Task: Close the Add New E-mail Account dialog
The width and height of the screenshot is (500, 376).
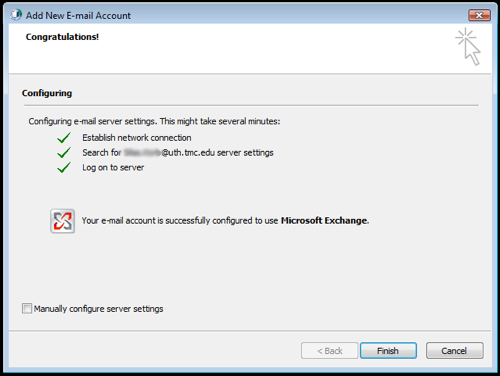Action: [479, 15]
